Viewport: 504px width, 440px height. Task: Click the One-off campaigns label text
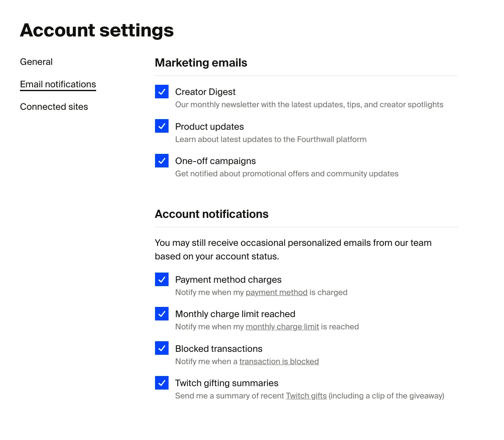215,161
